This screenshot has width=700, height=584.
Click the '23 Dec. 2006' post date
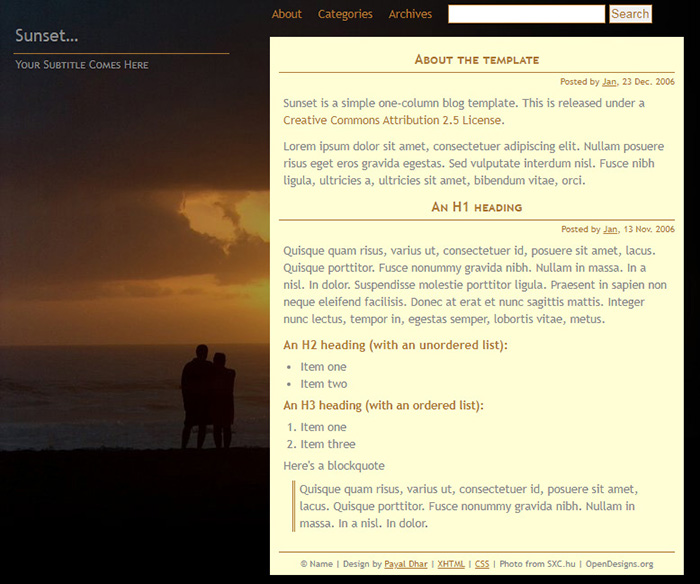(648, 82)
